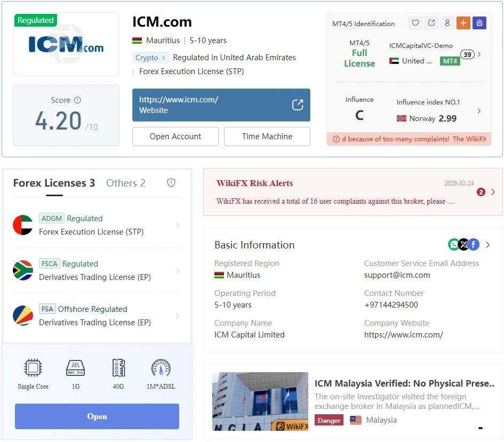Click the Crypto tag chevron
504x442 pixels.
coord(164,58)
